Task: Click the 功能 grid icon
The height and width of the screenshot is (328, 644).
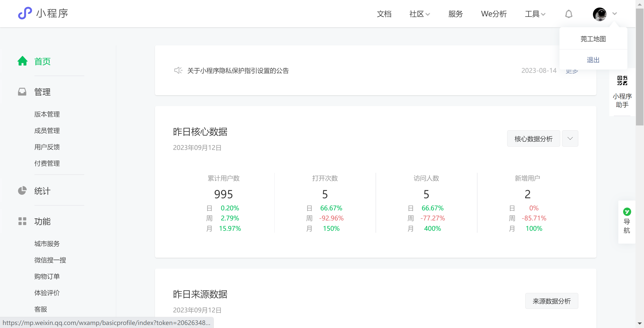Action: point(22,221)
